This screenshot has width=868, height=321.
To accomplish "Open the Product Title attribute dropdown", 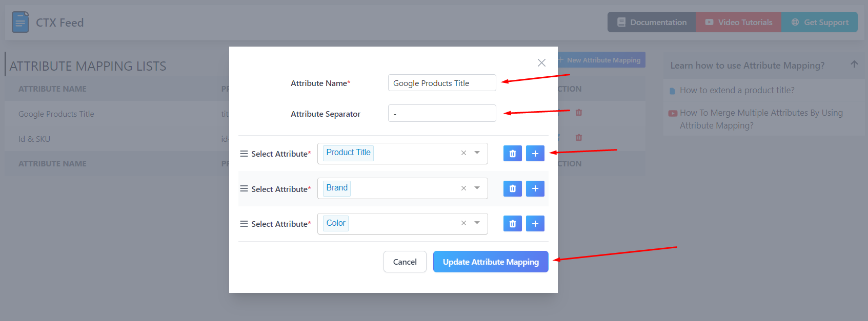I will [x=477, y=153].
